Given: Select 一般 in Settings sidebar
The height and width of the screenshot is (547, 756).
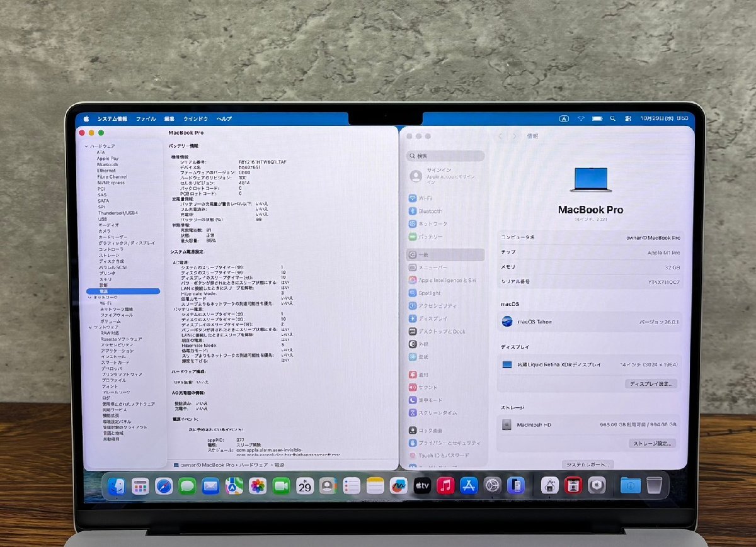Looking at the screenshot, I should [445, 255].
